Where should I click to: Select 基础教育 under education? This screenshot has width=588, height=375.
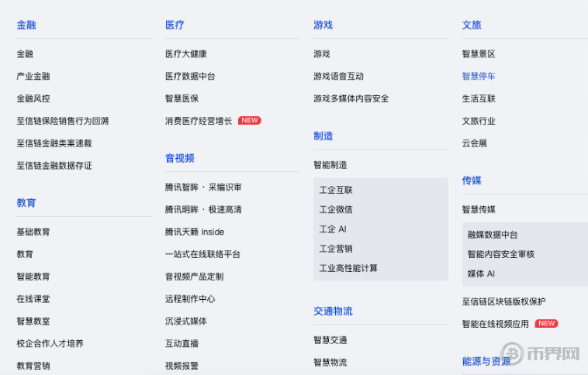click(x=33, y=232)
